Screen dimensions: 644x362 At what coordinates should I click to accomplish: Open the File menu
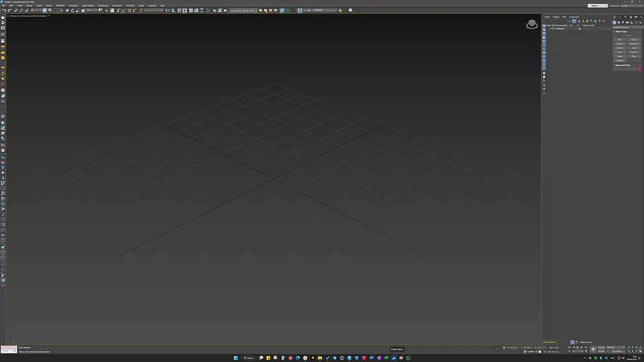click(x=4, y=6)
